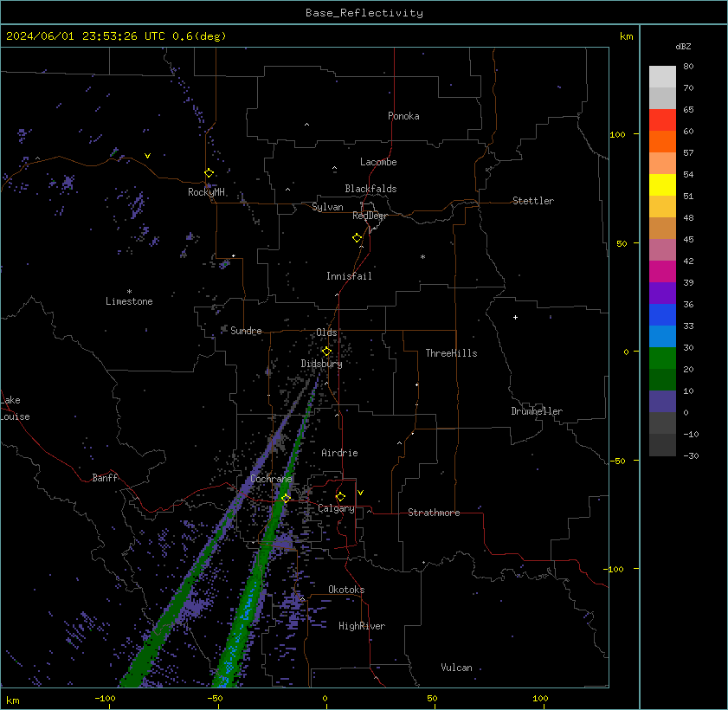Click the Base_Reflectivity title text
The image size is (728, 710).
pos(364,13)
